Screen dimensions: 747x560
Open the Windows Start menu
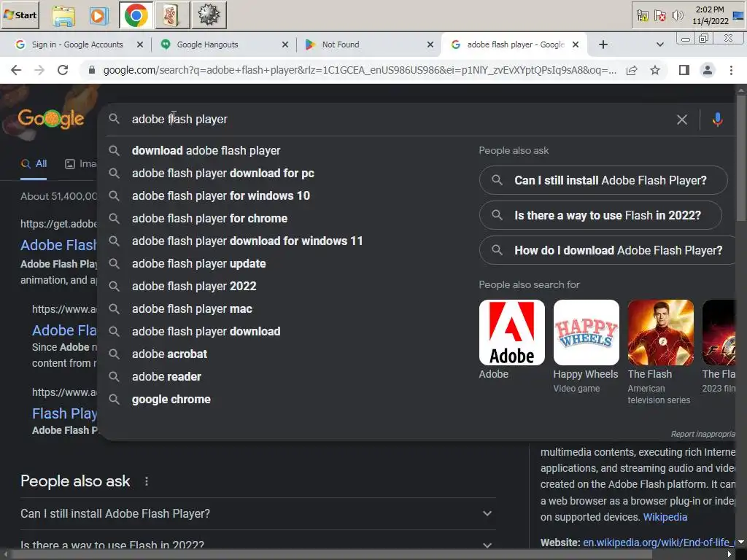[20, 15]
